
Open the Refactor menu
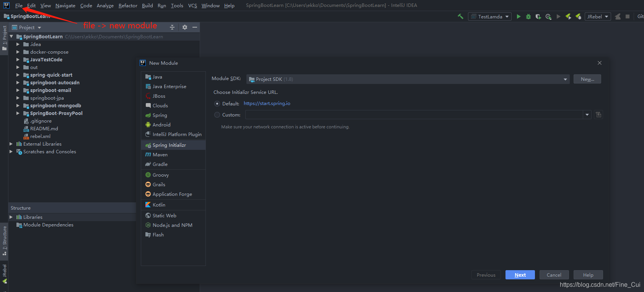click(128, 6)
